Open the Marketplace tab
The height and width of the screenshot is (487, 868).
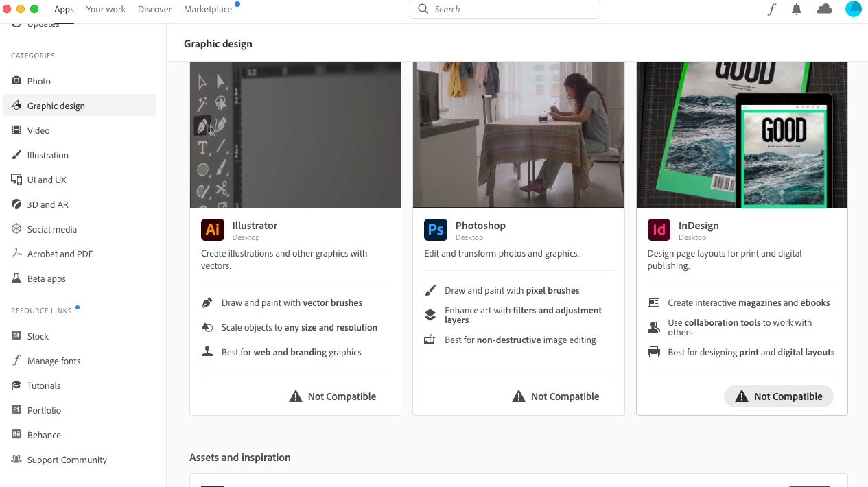coord(208,9)
